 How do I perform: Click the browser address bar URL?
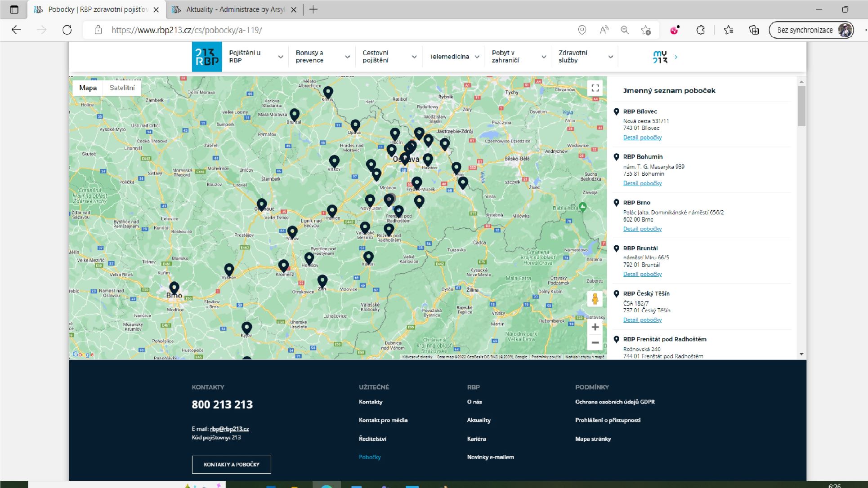tap(187, 30)
